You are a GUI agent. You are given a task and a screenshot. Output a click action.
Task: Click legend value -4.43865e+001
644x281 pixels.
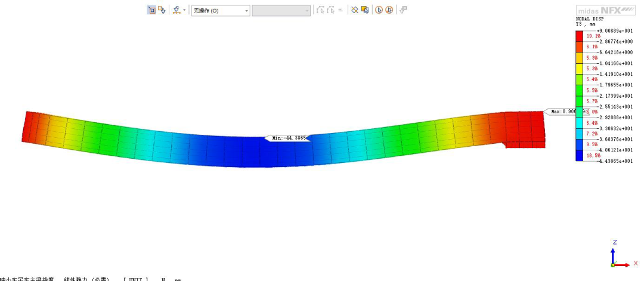coord(614,160)
